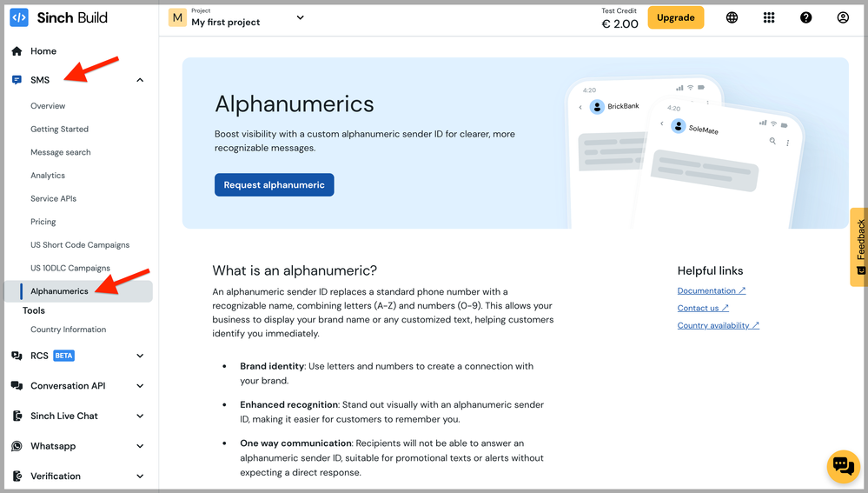Screen dimensions: 868x493
Task: Click the Home house icon
Action: pyautogui.click(x=17, y=51)
